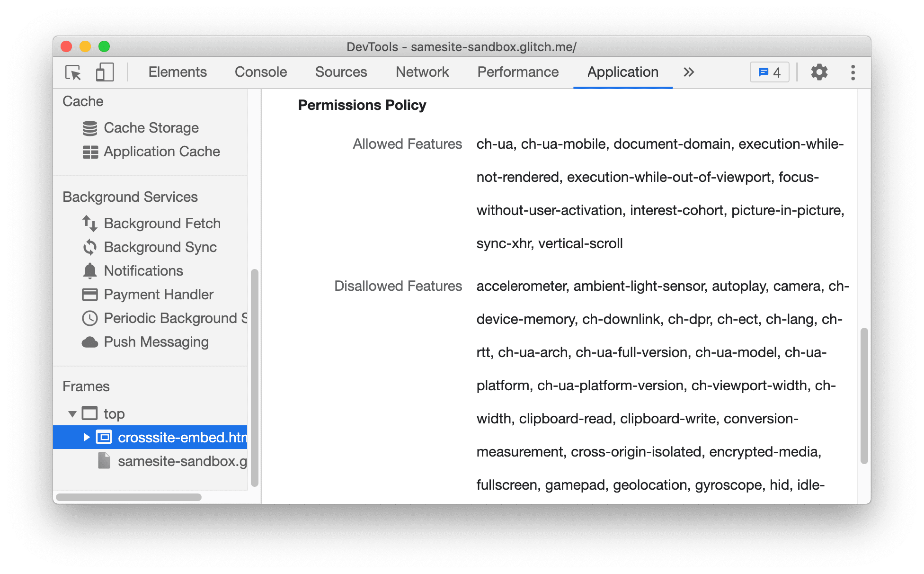Click the notification badge icon showing 4
Viewport: 924px width, 574px height.
[770, 72]
